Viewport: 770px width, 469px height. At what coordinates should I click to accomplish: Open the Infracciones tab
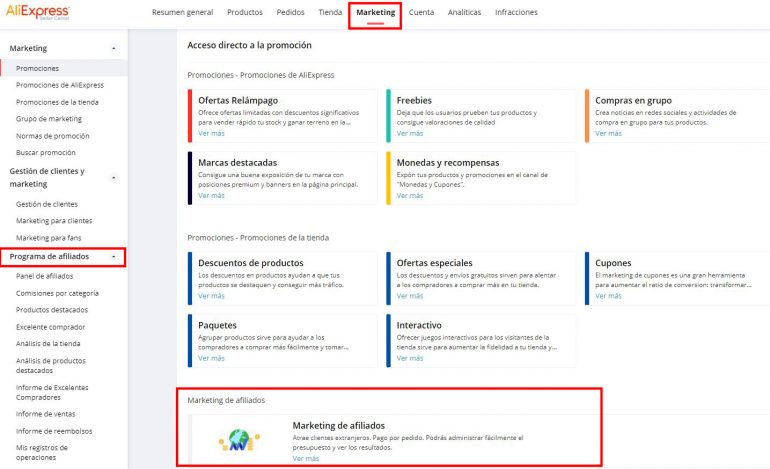516,13
